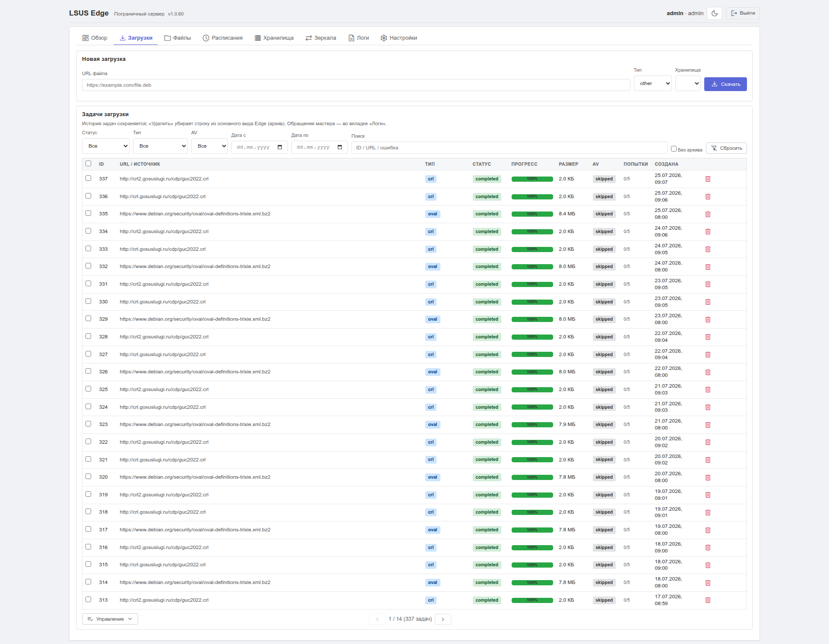
Task: Click the 'Скачать' button
Action: pyautogui.click(x=725, y=84)
